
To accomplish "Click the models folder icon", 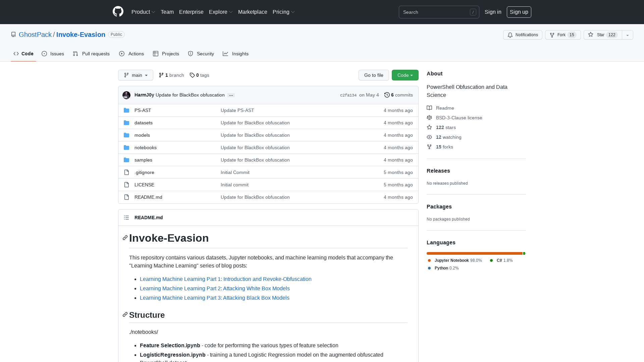I will tap(126, 135).
